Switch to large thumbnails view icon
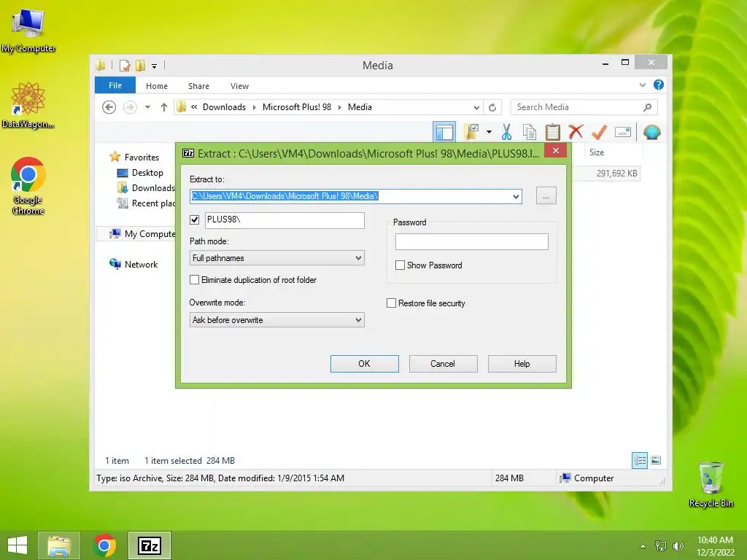This screenshot has height=560, width=747. [656, 460]
